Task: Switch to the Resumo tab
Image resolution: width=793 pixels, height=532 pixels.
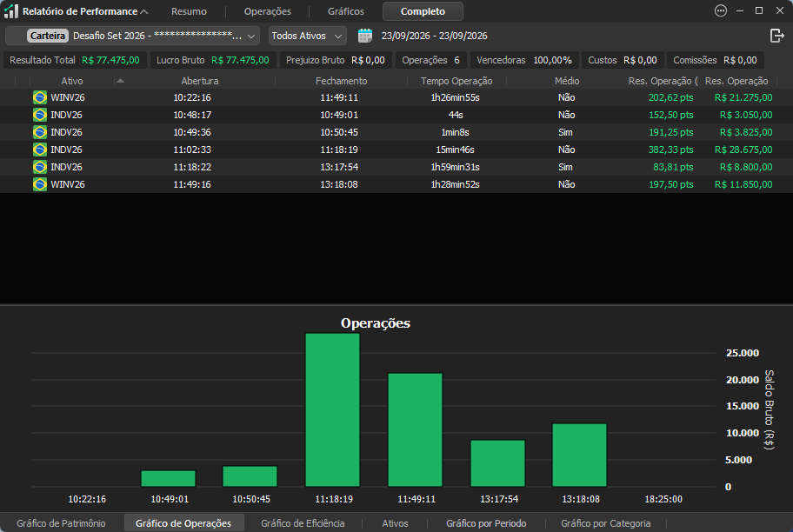Action: [x=190, y=11]
